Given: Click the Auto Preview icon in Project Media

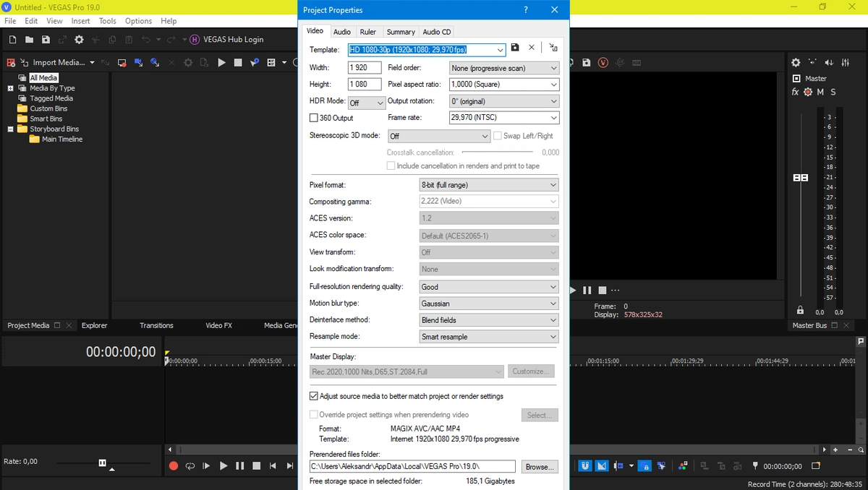Looking at the screenshot, I should point(255,63).
